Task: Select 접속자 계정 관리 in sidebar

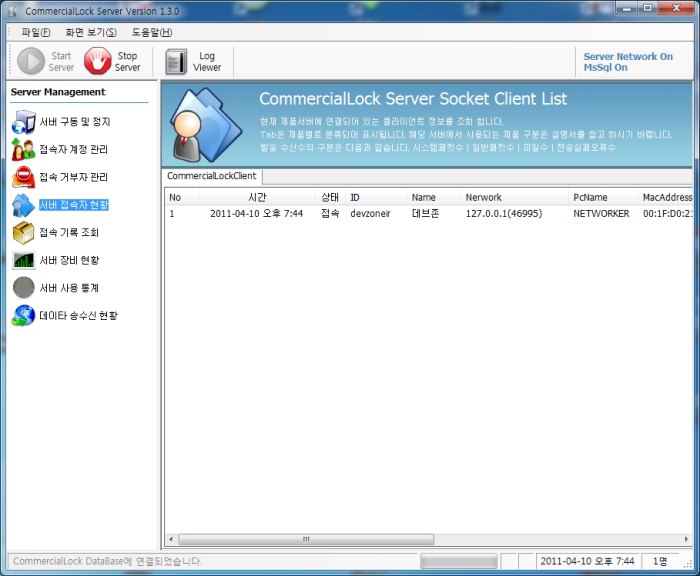Action: click(74, 150)
